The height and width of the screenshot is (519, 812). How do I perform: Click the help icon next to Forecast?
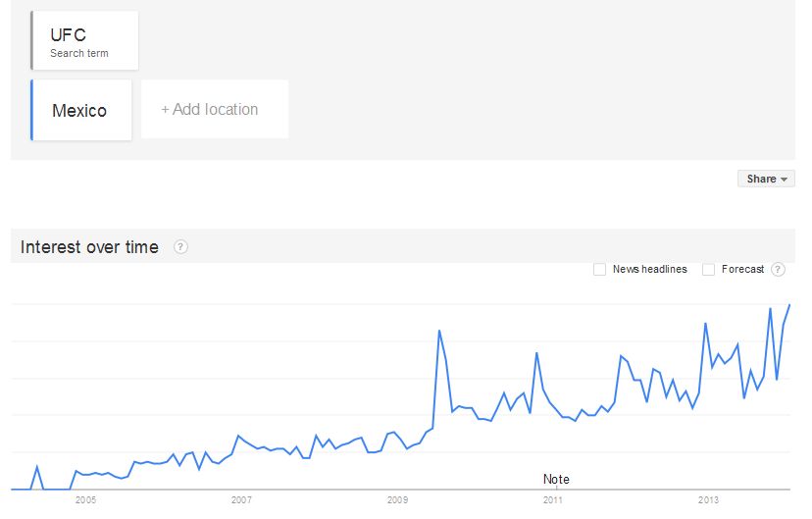[x=778, y=270]
